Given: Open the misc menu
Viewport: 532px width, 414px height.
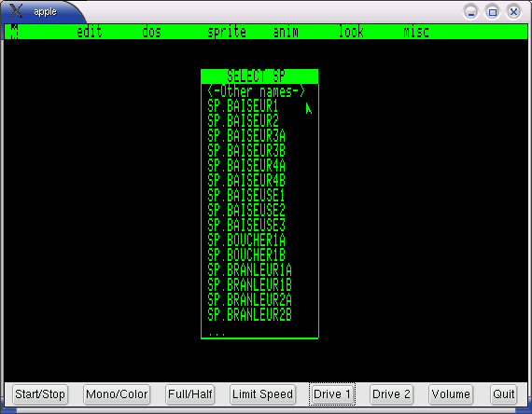Looking at the screenshot, I should [x=416, y=32].
